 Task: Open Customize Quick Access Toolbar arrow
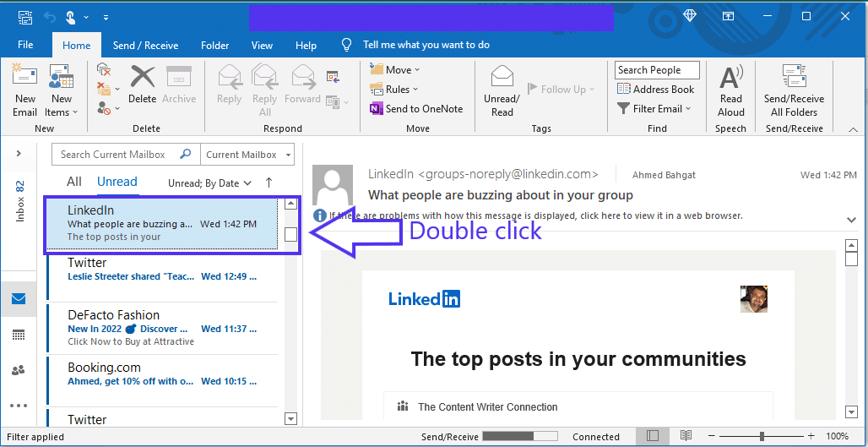[106, 18]
